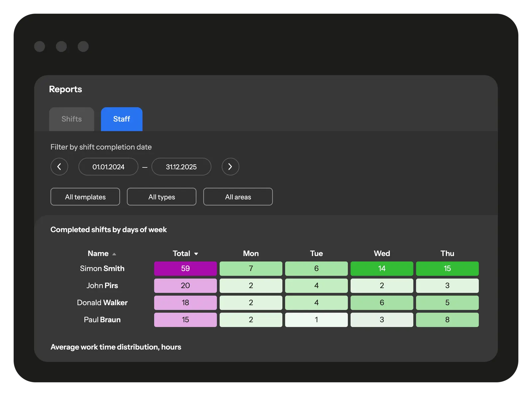Open Simon Smith's staff row name
Viewport: 532px width, 396px height.
(x=102, y=269)
